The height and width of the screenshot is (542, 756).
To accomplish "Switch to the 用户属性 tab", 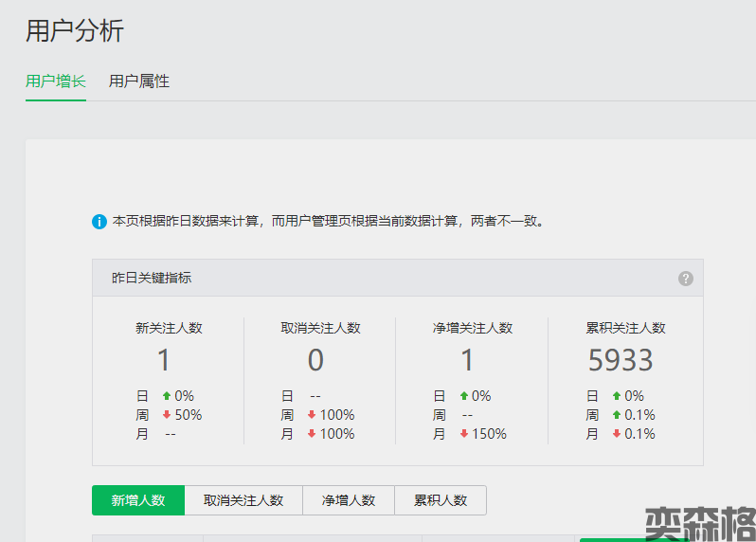I will tap(139, 81).
